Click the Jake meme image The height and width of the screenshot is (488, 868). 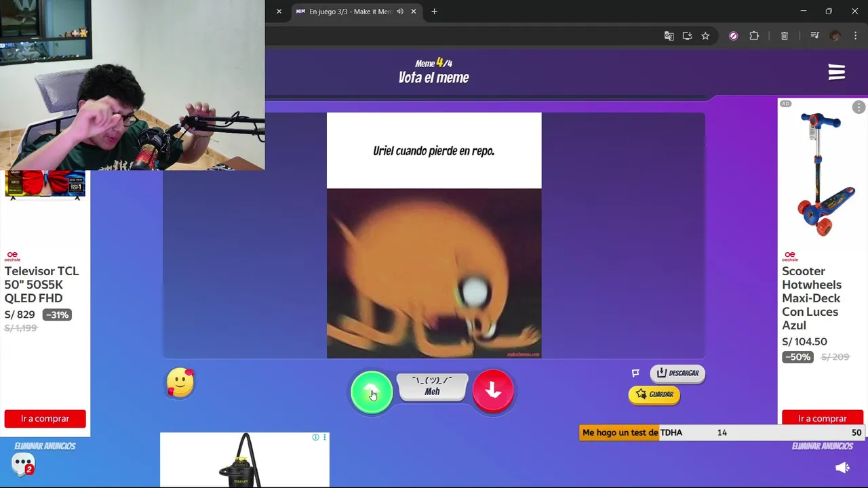point(434,273)
